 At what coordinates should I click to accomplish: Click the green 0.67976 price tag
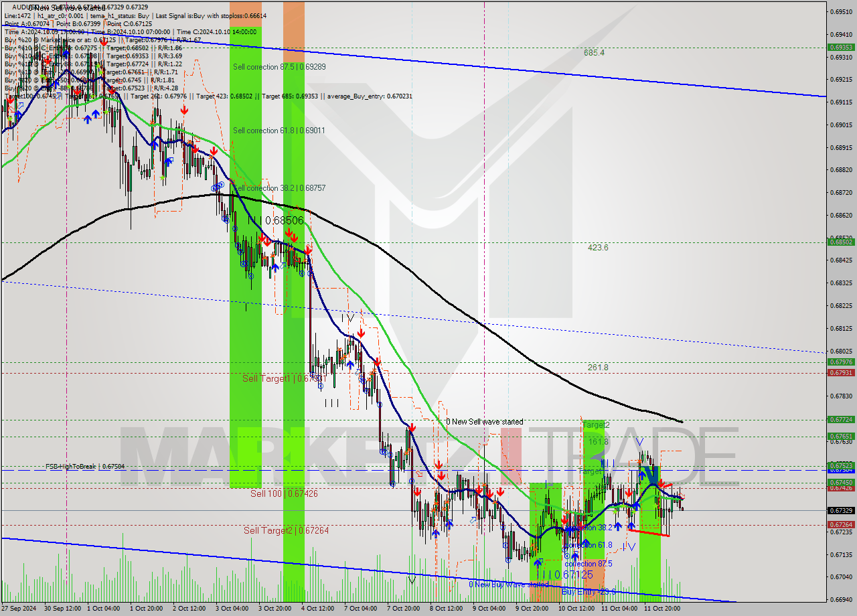pyautogui.click(x=840, y=362)
